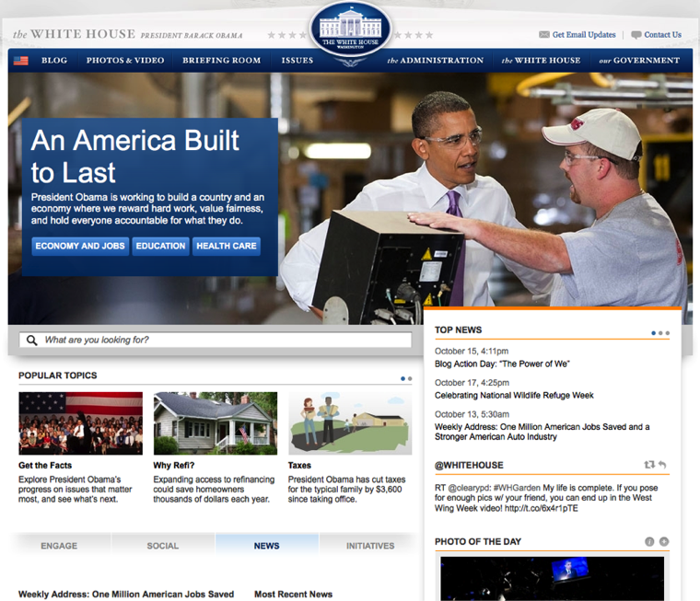Click the PHOTO OF THE DAY heading
Image resolution: width=700 pixels, height=601 pixels.
478,542
